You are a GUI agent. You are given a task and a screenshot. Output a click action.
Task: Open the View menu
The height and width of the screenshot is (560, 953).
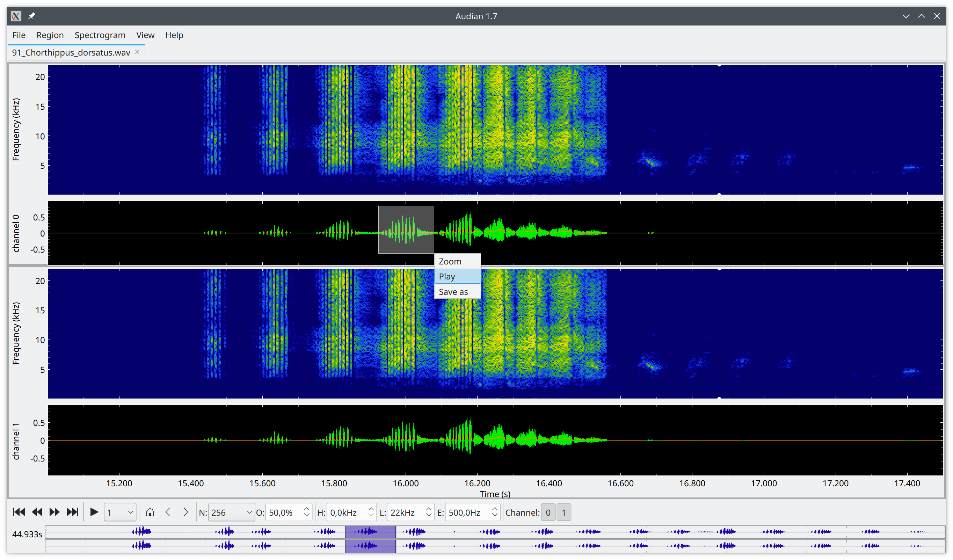tap(145, 35)
